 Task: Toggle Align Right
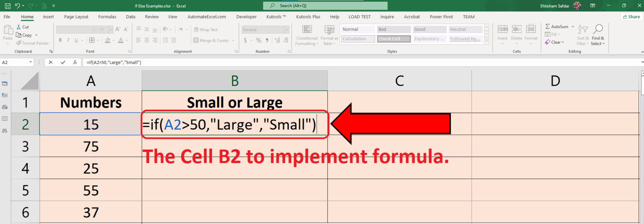point(154,40)
